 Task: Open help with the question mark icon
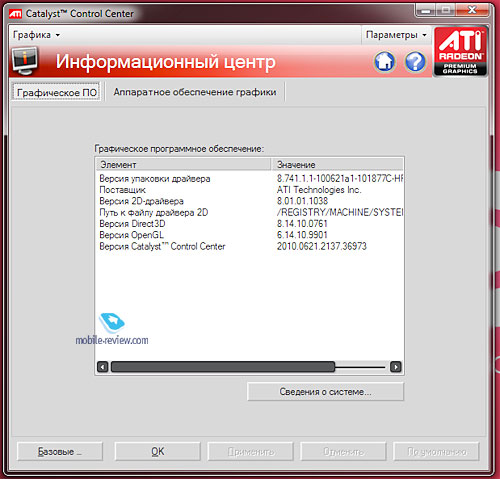click(x=415, y=62)
